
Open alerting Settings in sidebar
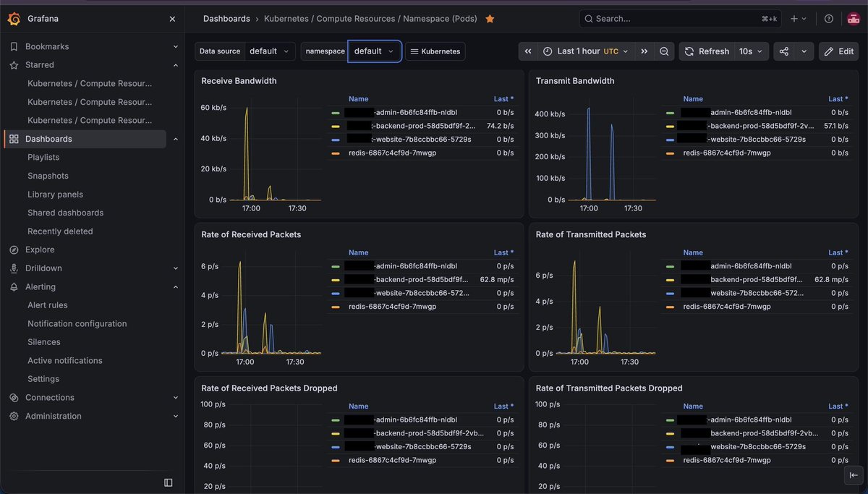coord(43,379)
